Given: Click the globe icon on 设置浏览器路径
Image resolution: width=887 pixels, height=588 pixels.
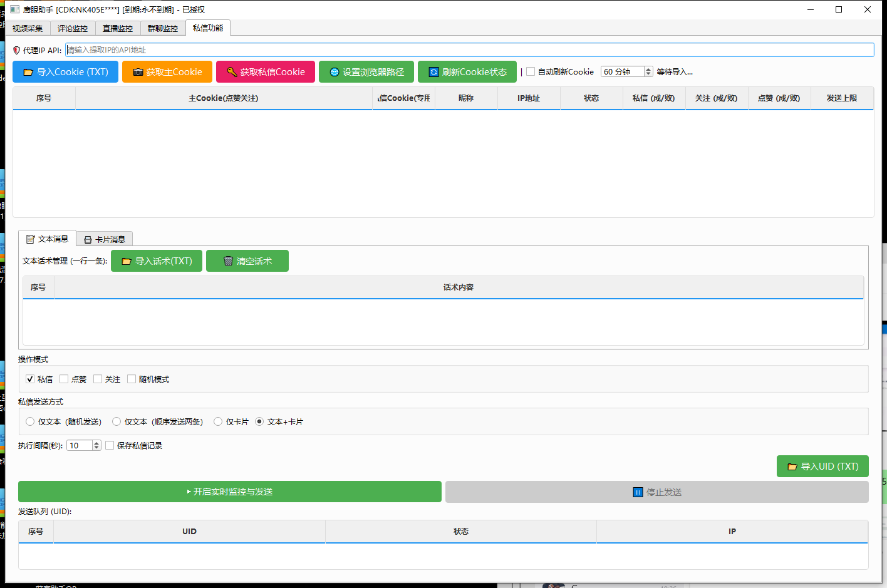Looking at the screenshot, I should 335,72.
